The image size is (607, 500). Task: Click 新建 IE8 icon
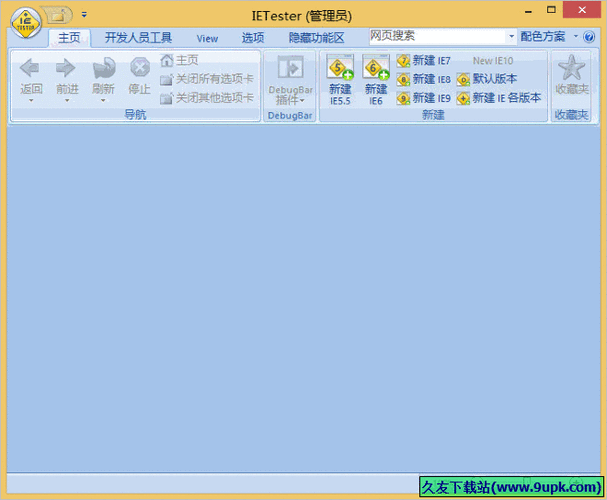click(403, 79)
